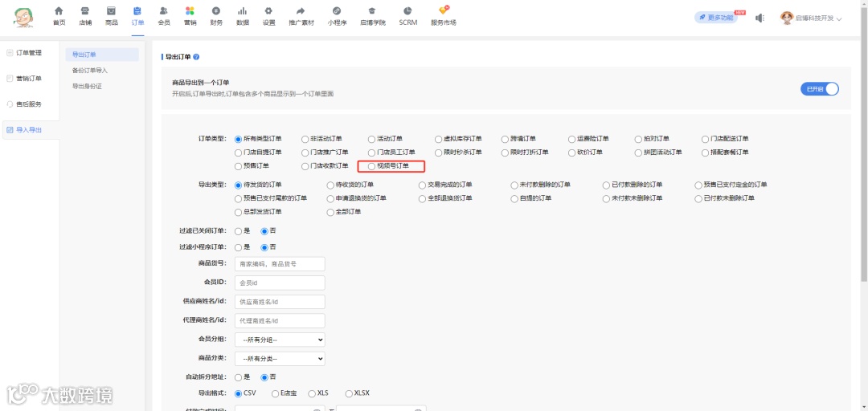868x411 pixels.
Task: Focus the 代理商姓名/id input field
Action: click(280, 321)
